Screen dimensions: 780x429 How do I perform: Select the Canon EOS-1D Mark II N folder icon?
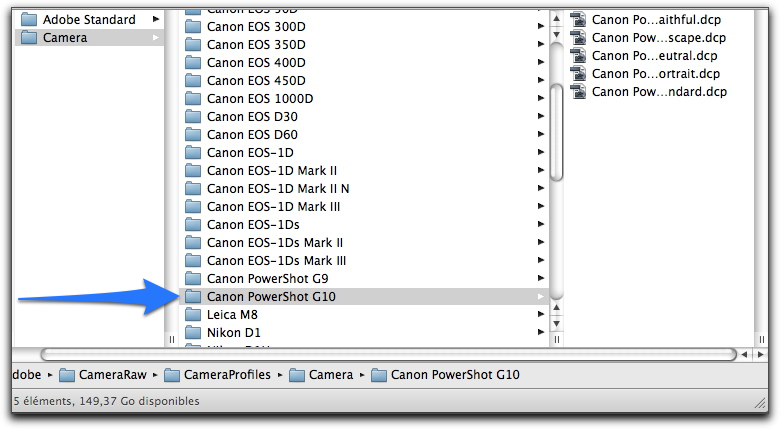tap(193, 188)
